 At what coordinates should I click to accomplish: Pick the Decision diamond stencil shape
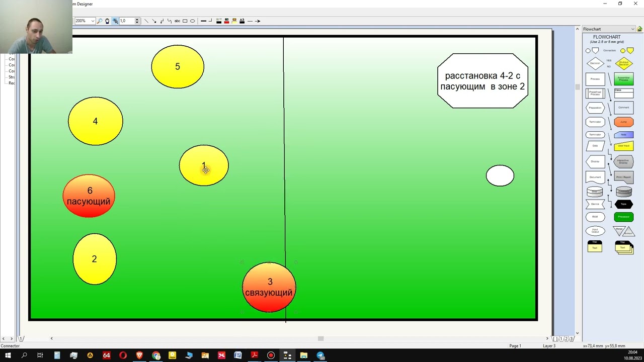[595, 63]
